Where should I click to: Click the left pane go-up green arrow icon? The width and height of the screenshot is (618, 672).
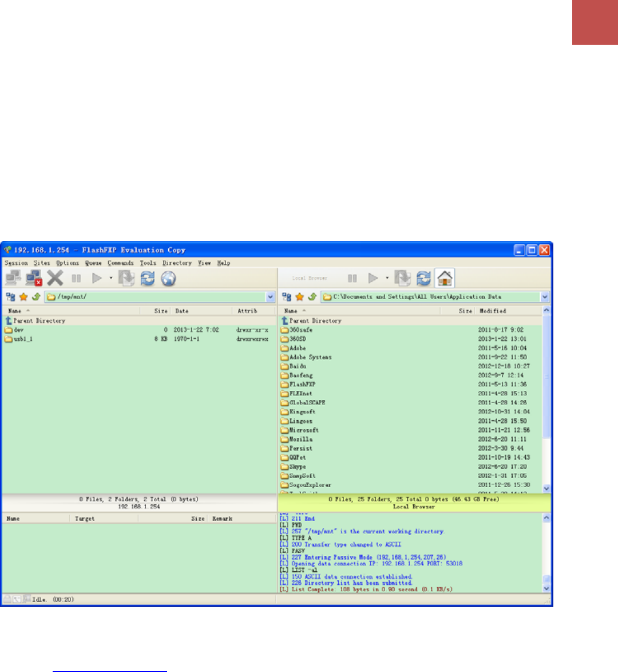click(x=36, y=297)
